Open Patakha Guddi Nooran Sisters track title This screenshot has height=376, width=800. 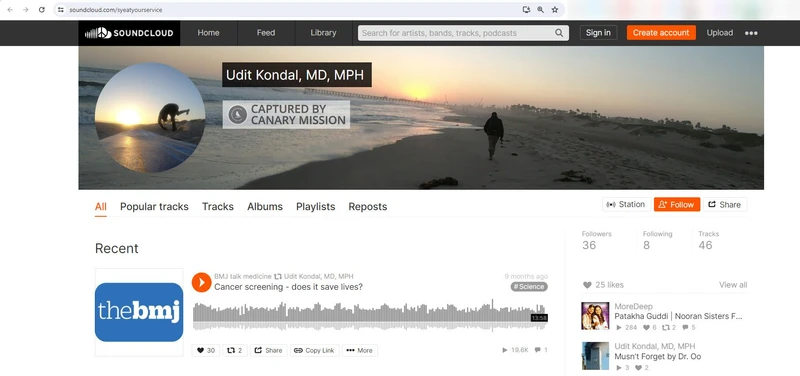pyautogui.click(x=678, y=316)
